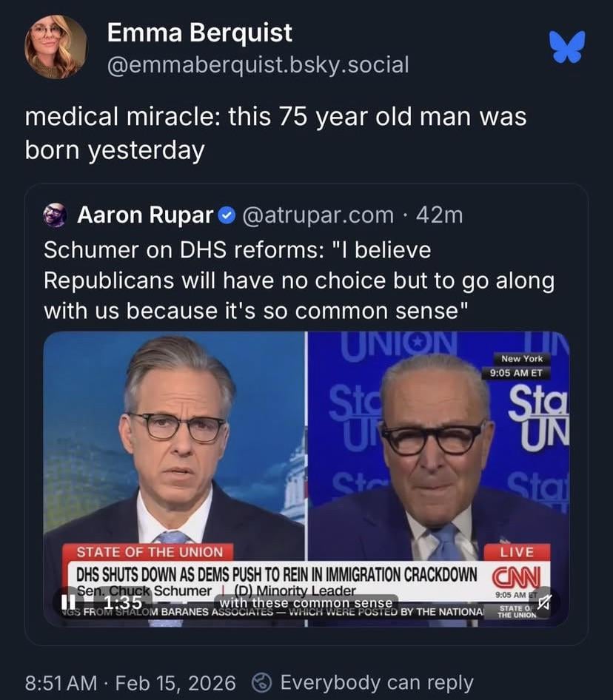Screen dimensions: 613x700
Task: Open the @atrupar.com handle
Action: coord(318,215)
